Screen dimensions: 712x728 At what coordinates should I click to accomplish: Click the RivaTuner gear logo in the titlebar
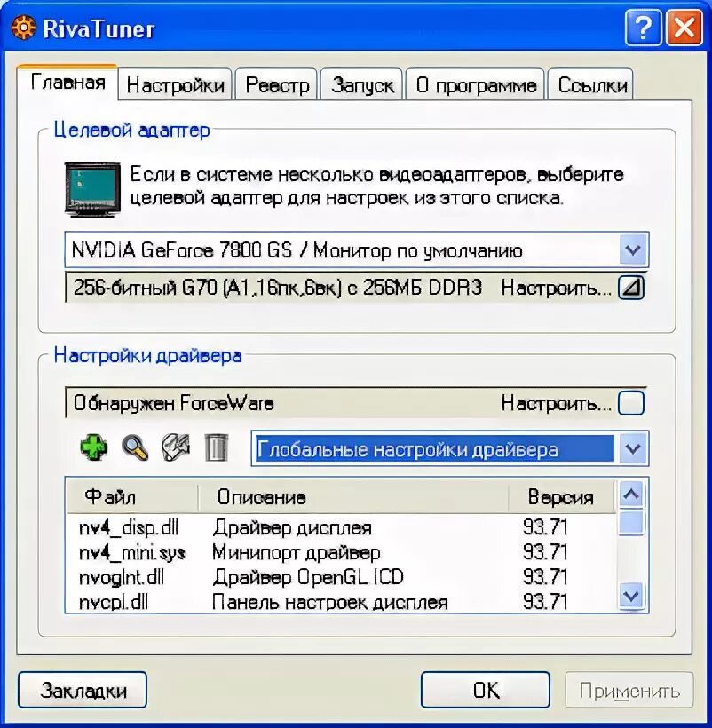point(23,28)
